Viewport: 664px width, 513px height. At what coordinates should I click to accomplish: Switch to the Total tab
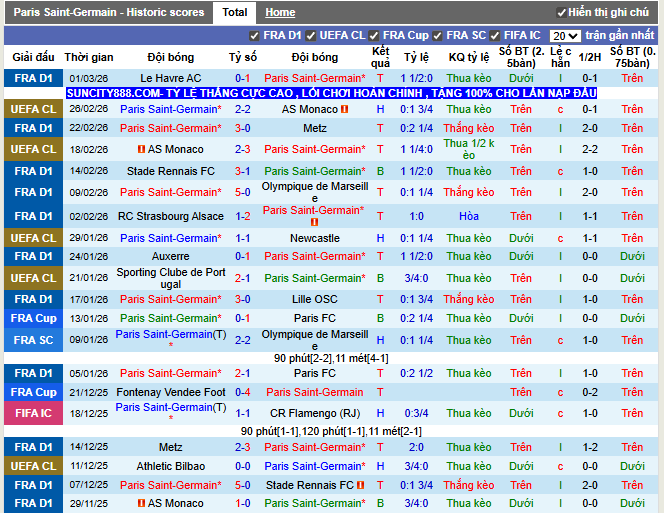point(235,13)
